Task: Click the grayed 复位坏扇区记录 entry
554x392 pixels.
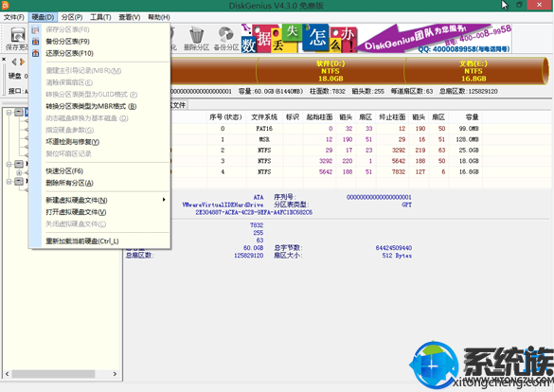Action: pyautogui.click(x=68, y=153)
